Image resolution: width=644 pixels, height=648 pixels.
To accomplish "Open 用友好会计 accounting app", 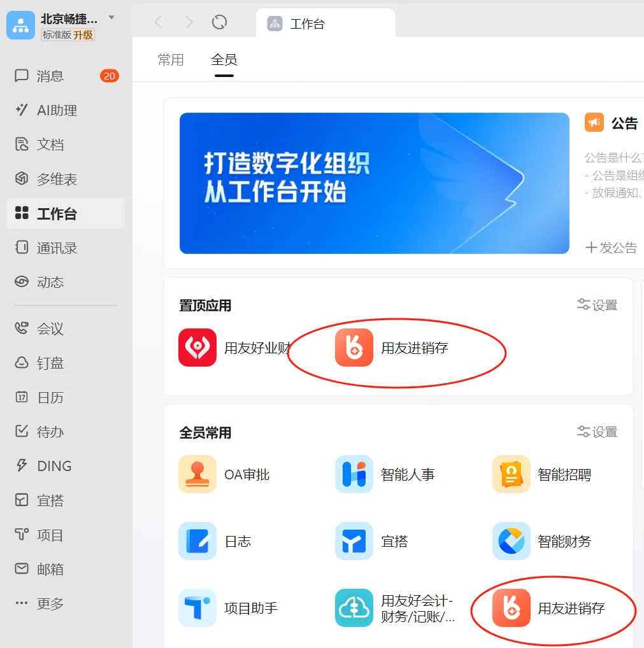I will [395, 608].
